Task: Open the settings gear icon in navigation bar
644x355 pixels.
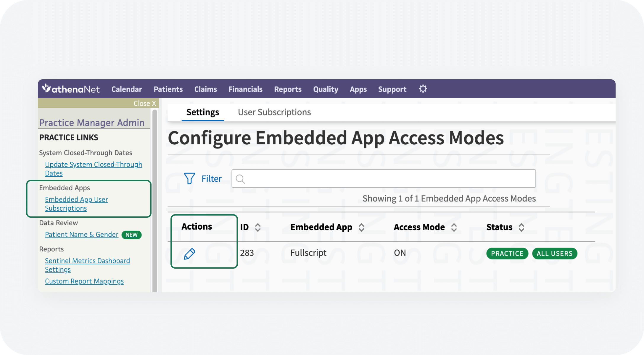Action: (x=423, y=88)
